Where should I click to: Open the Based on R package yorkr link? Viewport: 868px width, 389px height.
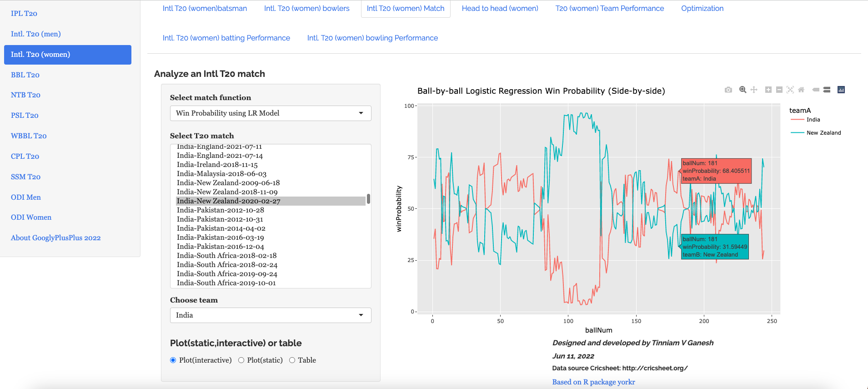tap(593, 382)
